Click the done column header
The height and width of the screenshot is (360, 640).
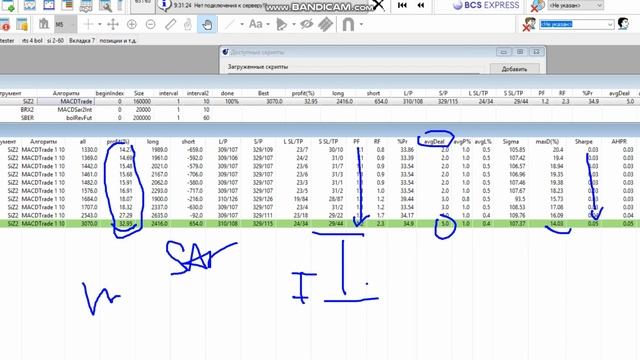point(227,93)
